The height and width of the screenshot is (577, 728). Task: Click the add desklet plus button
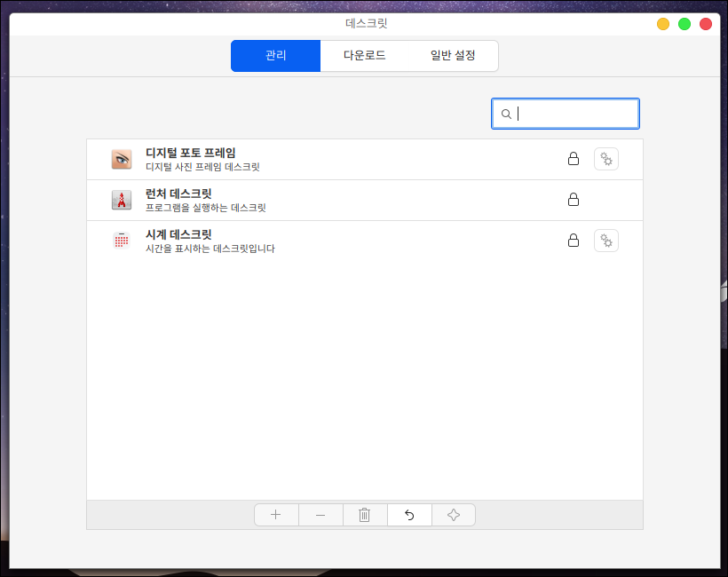276,515
